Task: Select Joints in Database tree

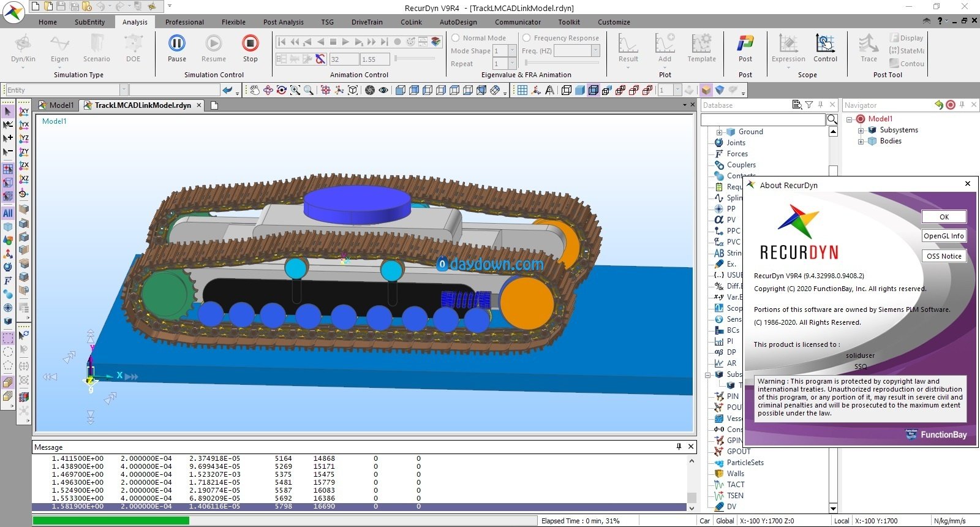Action: click(x=736, y=143)
